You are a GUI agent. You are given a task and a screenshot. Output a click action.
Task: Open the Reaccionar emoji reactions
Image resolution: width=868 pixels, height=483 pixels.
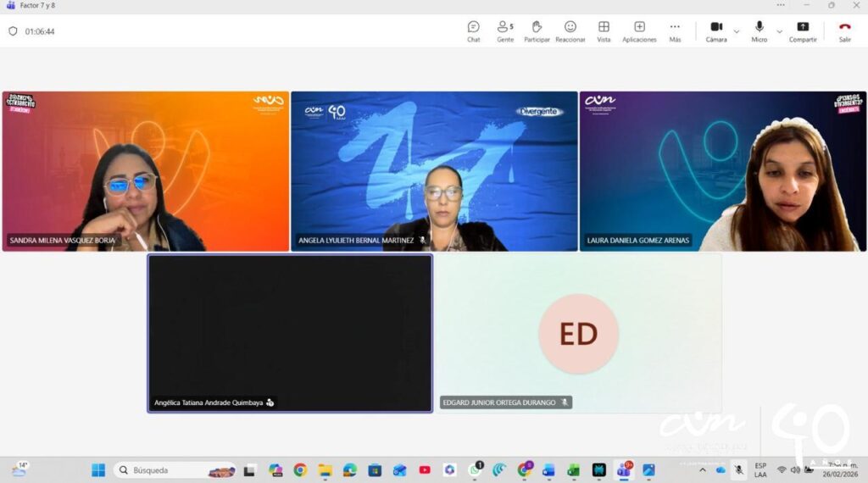570,31
